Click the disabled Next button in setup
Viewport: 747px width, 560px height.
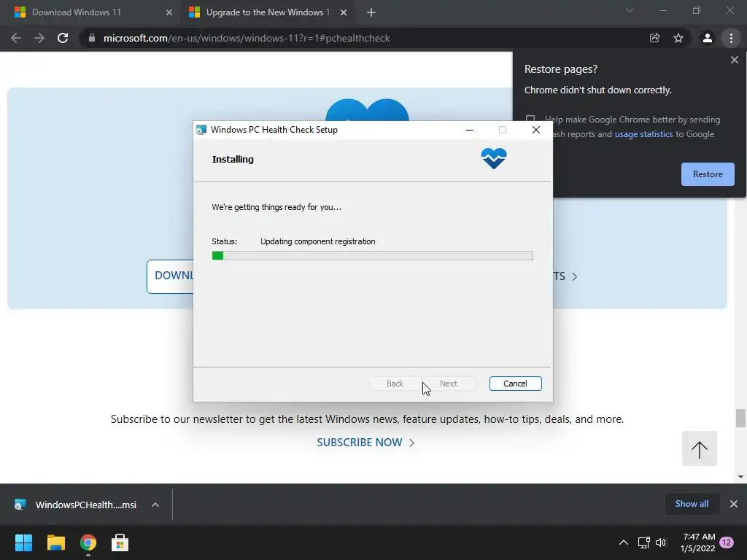point(449,384)
